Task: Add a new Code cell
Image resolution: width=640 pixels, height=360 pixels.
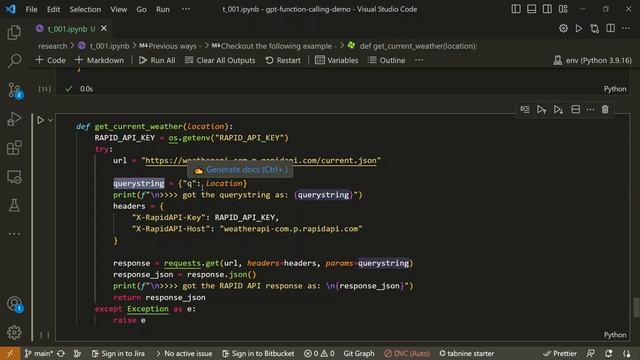Action: pos(51,60)
